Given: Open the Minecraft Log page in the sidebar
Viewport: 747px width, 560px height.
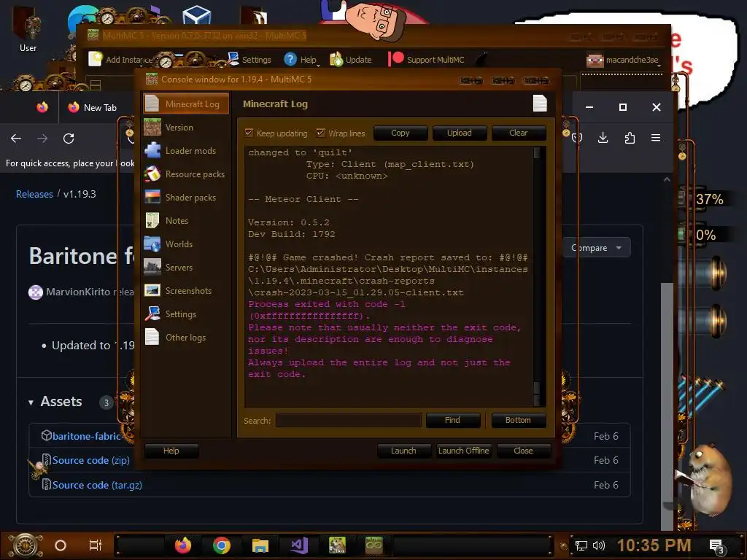Looking at the screenshot, I should pos(186,104).
